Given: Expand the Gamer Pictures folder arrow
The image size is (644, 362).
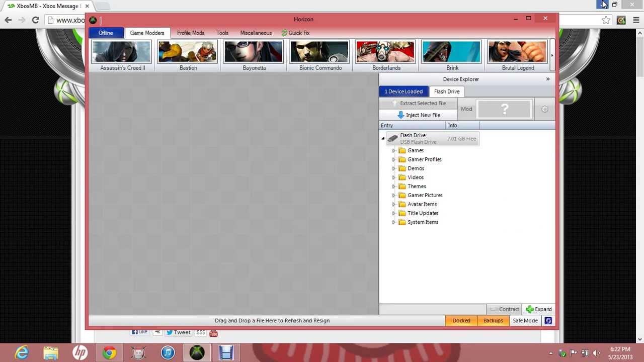Looking at the screenshot, I should [394, 195].
